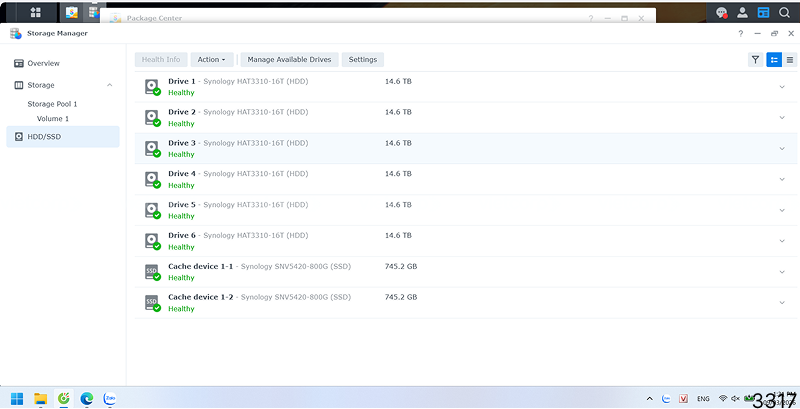Open Microsoft Edge from the taskbar
Image resolution: width=800 pixels, height=409 pixels.
point(87,398)
